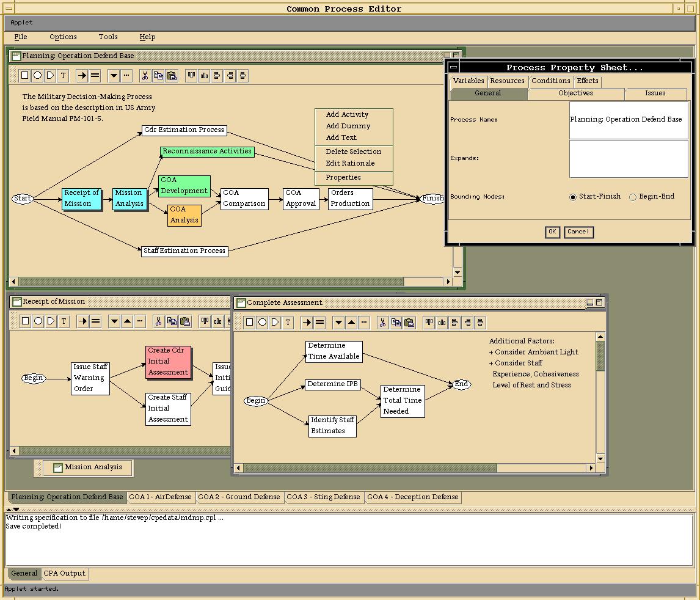700x600 pixels.
Task: Click the Complete Assessment horizontal scrollbar thumb
Action: tap(370, 468)
